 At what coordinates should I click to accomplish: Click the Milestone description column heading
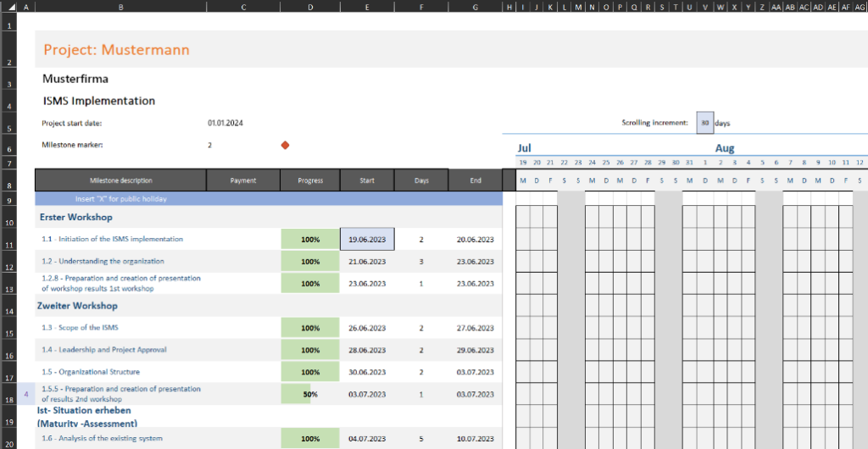coord(120,180)
